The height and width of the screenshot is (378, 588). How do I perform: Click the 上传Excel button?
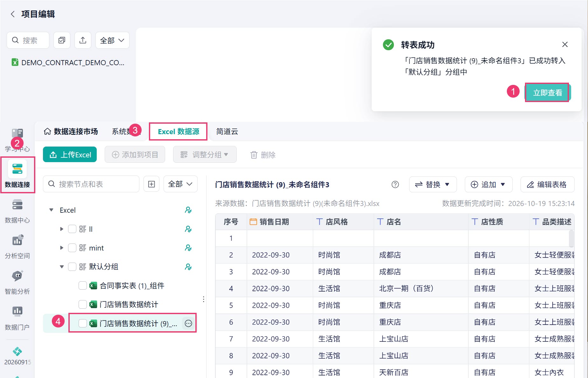click(x=70, y=155)
